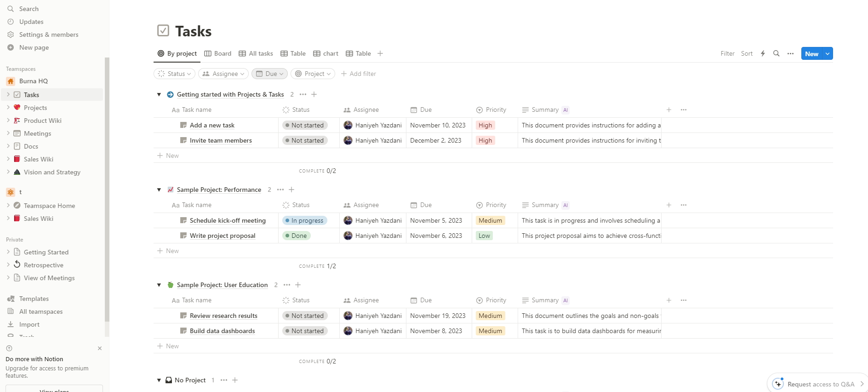Open column options in Getting started table
The image size is (868, 392).
click(684, 110)
